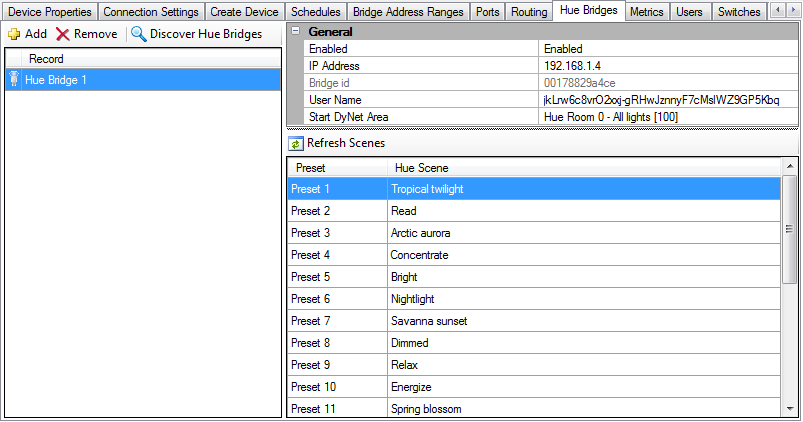The width and height of the screenshot is (803, 422).
Task: Click the Add bridge icon
Action: (14, 34)
